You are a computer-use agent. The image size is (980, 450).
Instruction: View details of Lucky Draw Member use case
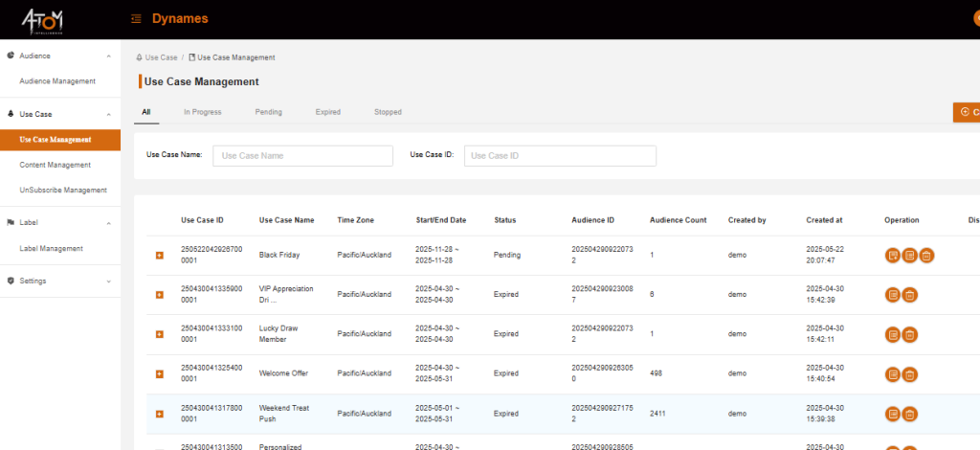coord(893,334)
